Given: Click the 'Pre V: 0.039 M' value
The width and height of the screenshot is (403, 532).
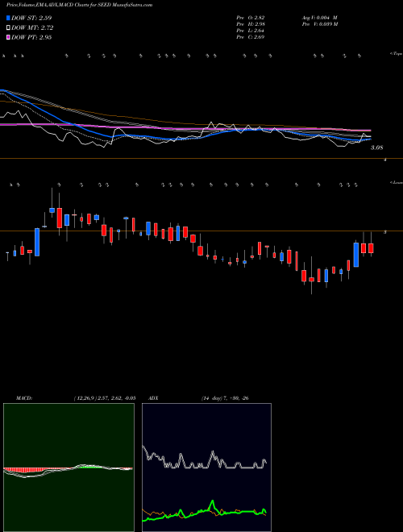Looking at the screenshot, I should (319, 24).
